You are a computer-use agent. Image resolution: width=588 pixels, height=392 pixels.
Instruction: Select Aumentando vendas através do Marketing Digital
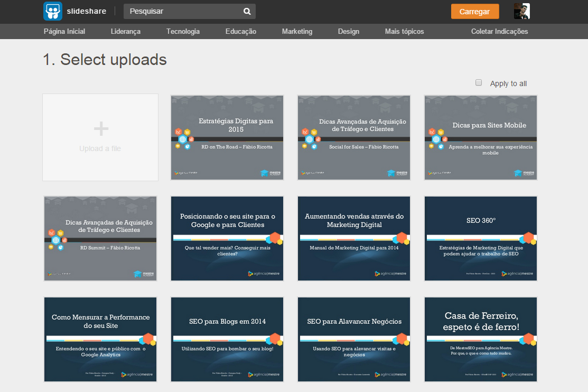pyautogui.click(x=354, y=238)
